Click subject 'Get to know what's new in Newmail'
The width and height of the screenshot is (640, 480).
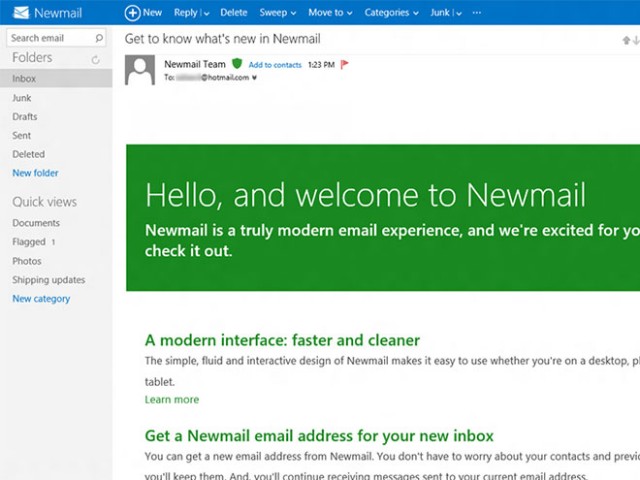click(223, 39)
